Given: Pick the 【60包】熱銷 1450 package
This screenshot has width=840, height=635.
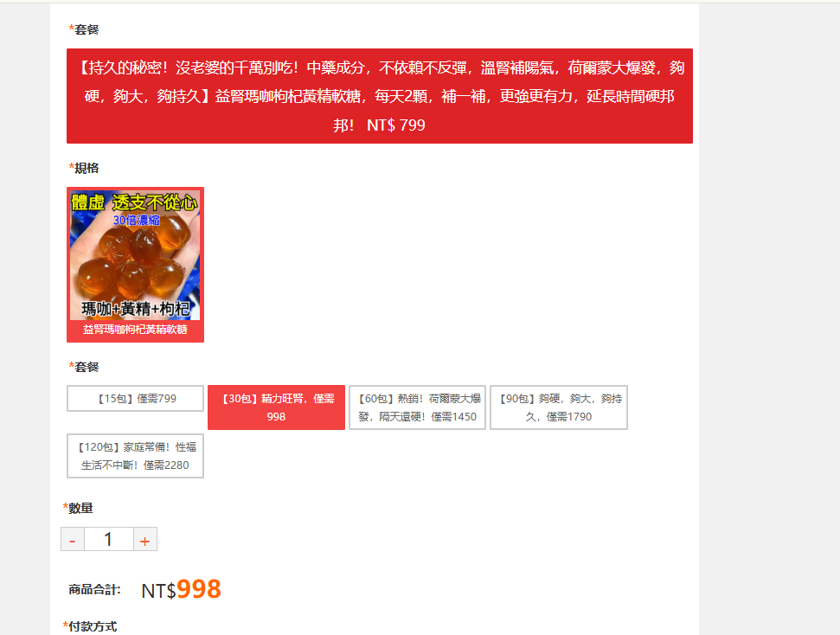Looking at the screenshot, I should pos(417,407).
